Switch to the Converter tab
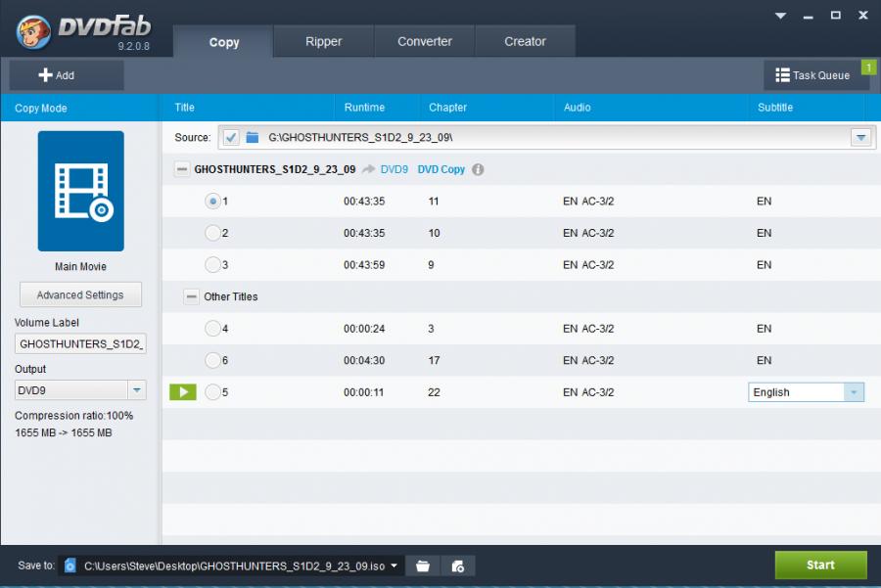 coord(425,41)
